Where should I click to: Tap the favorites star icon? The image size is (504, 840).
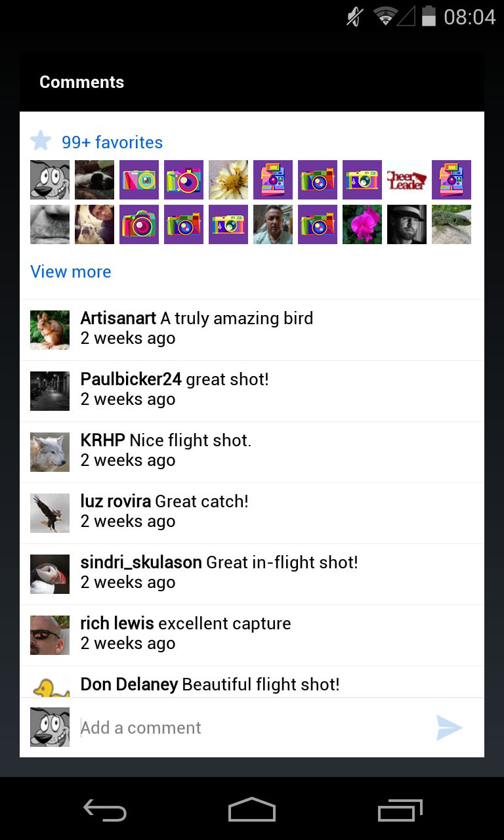pos(41,140)
